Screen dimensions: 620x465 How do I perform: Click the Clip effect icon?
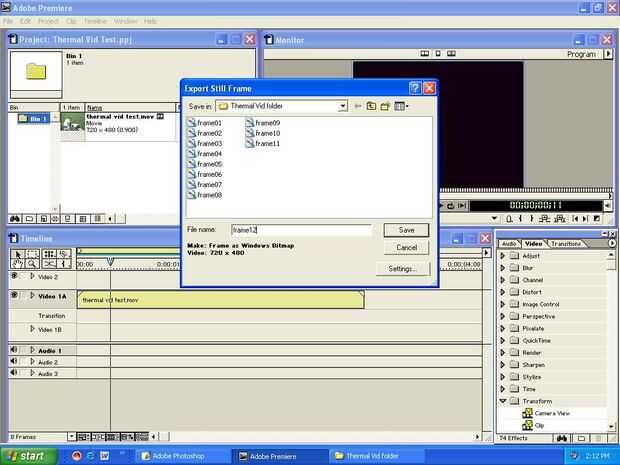coord(527,425)
